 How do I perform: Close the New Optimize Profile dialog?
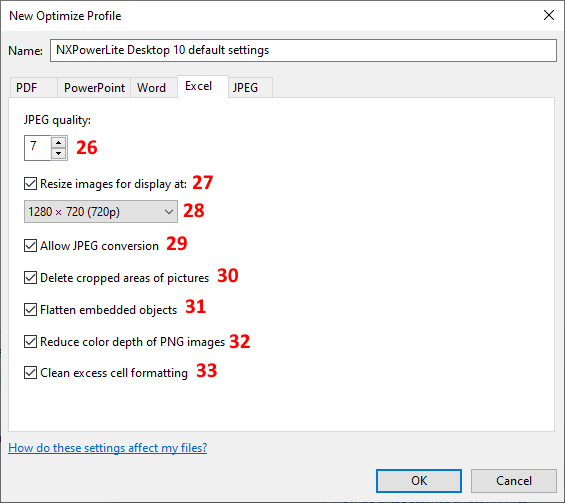pos(549,15)
